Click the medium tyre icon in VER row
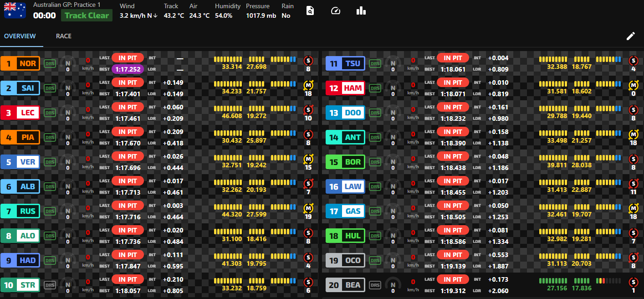 click(308, 159)
